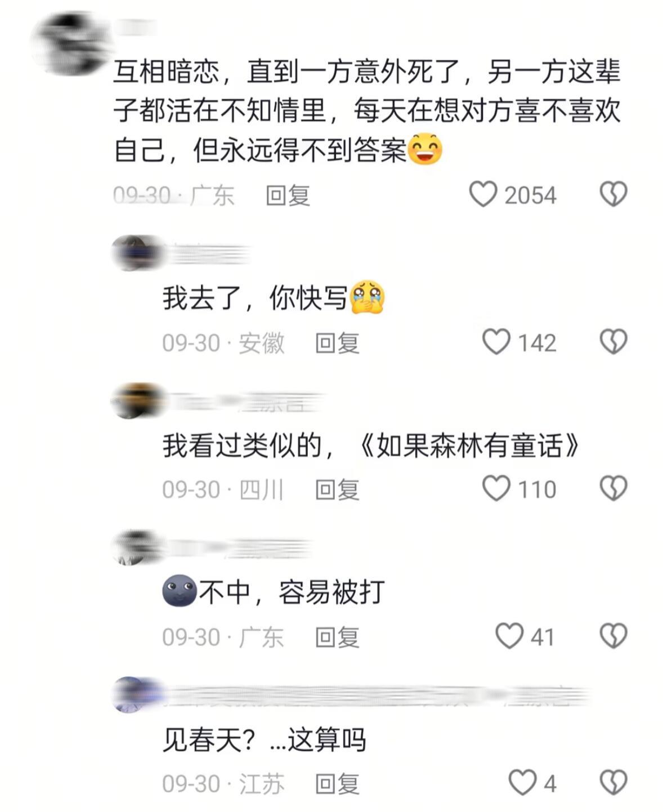Like the 安徽 reply with 142 likes
The height and width of the screenshot is (812, 663).
pyautogui.click(x=496, y=342)
